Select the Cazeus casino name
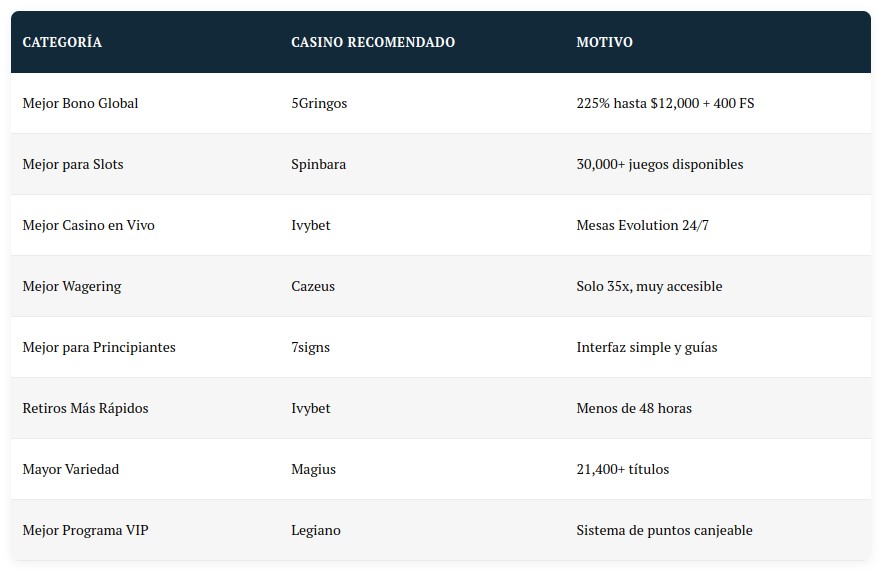Viewport: 885px width, 571px height. click(313, 286)
